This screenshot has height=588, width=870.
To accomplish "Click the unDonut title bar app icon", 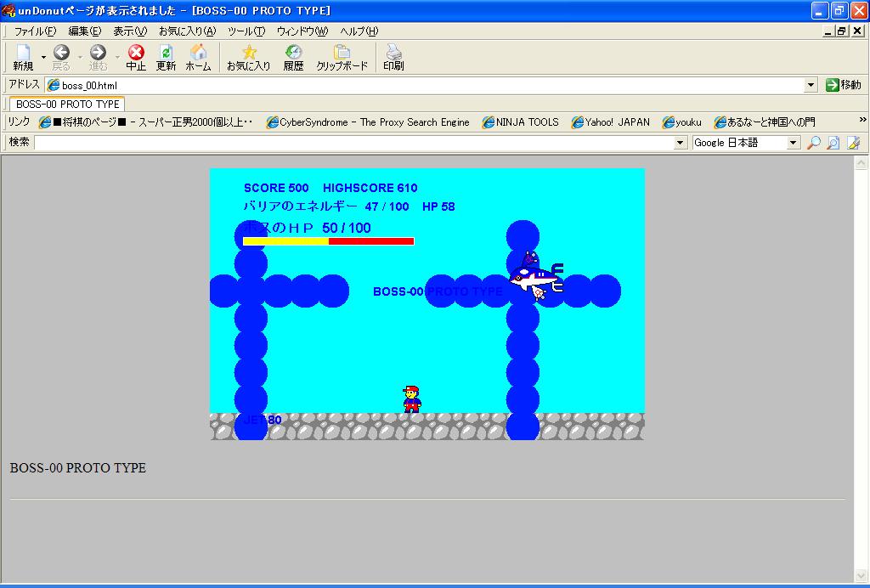I will [x=8, y=10].
